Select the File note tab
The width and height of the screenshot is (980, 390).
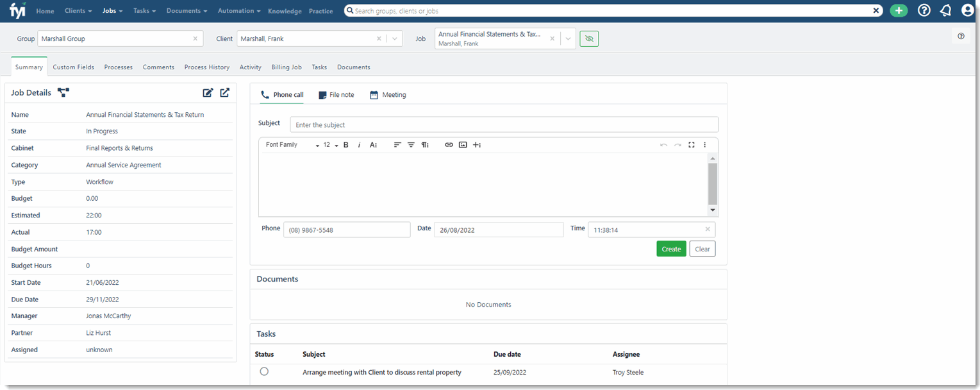[x=336, y=95]
